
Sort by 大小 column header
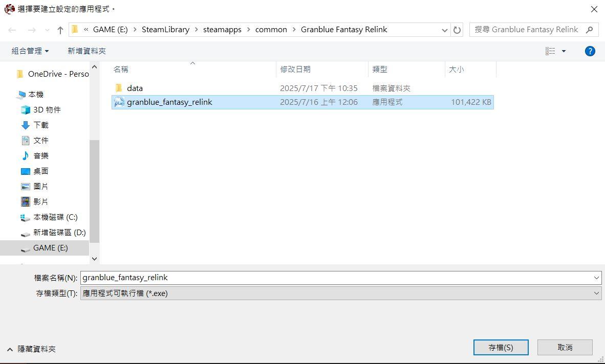(456, 70)
